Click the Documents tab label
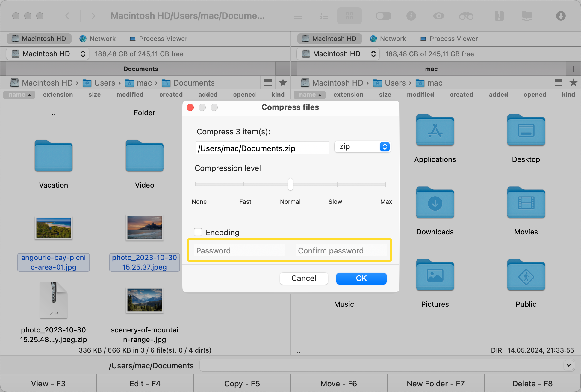Screen dimensions: 581x392 (140, 69)
